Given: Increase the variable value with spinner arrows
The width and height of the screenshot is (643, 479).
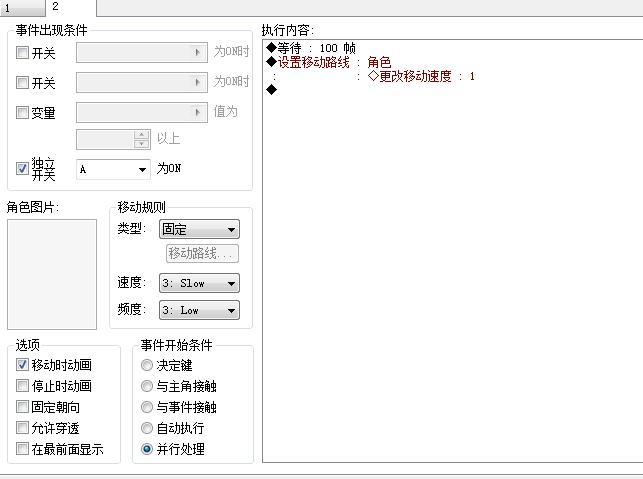Looking at the screenshot, I should (x=142, y=135).
